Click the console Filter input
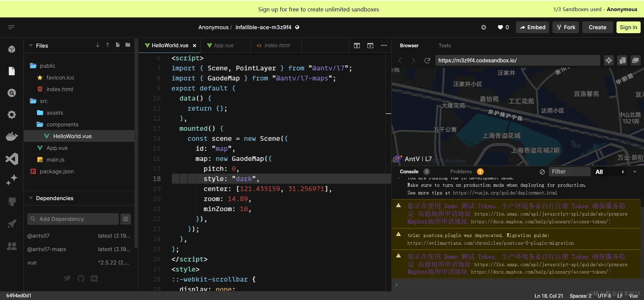Screen dimensions: 644x300 [x=570, y=172]
